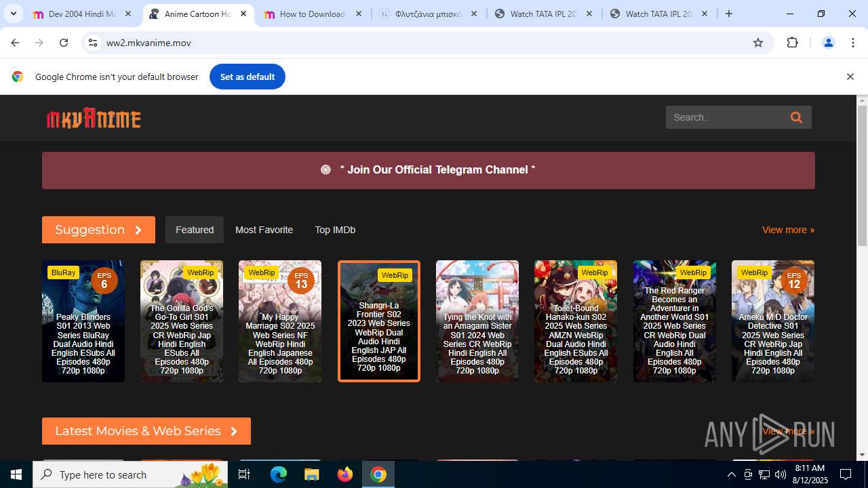This screenshot has width=868, height=488.
Task: Open the network icon in system tray
Action: 764,474
